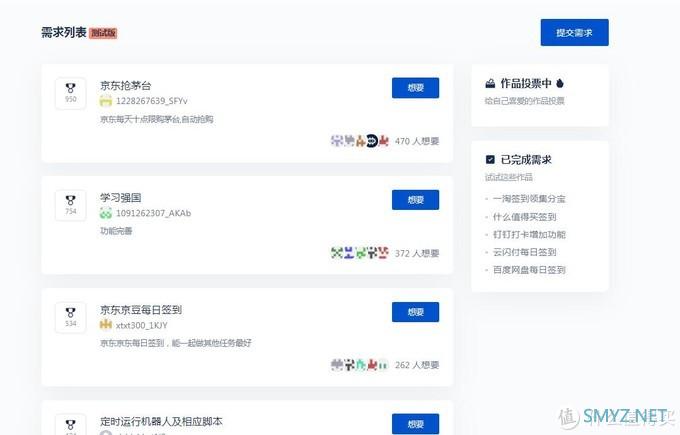Open completed item 云闪付每日签到
This screenshot has height=435, width=680.
pos(524,252)
